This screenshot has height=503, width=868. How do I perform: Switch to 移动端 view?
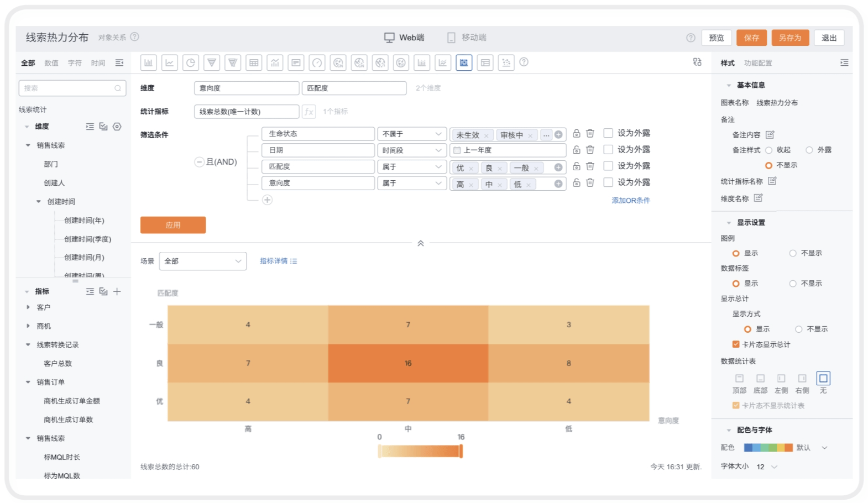coord(467,38)
